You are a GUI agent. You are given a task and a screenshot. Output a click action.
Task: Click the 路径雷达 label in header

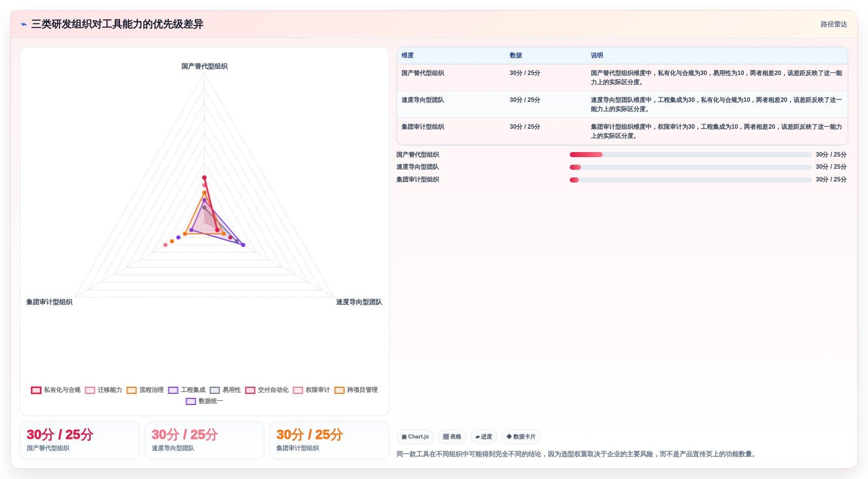(834, 24)
